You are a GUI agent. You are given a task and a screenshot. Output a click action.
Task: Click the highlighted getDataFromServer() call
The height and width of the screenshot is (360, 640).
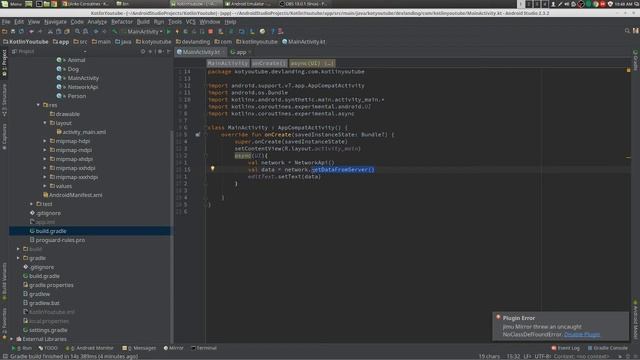(x=343, y=169)
